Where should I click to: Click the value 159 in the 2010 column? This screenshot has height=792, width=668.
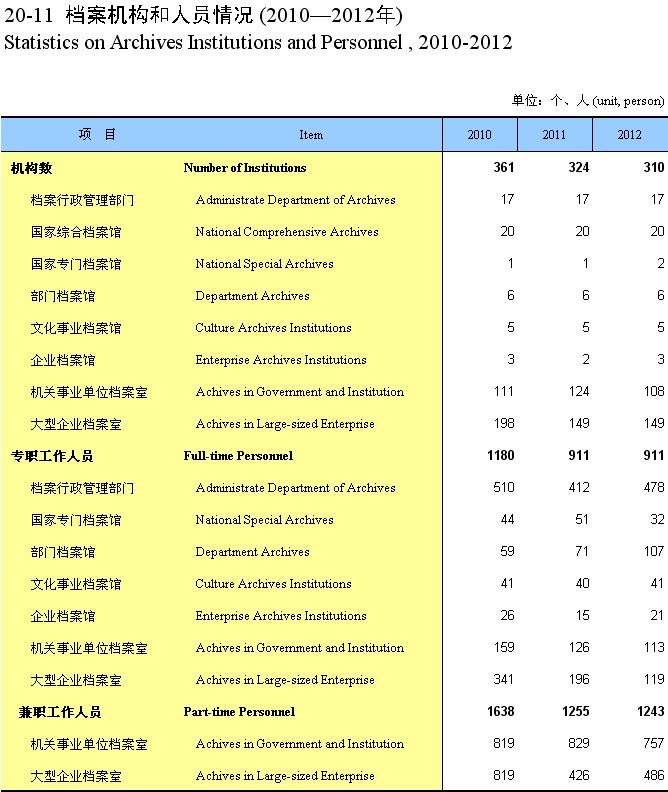tap(504, 648)
